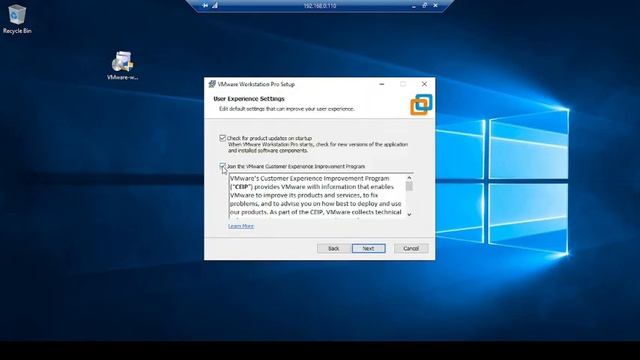This screenshot has height=360, width=640.
Task: Minimize the VMware Workstation Pro Setup window
Action: [x=382, y=84]
